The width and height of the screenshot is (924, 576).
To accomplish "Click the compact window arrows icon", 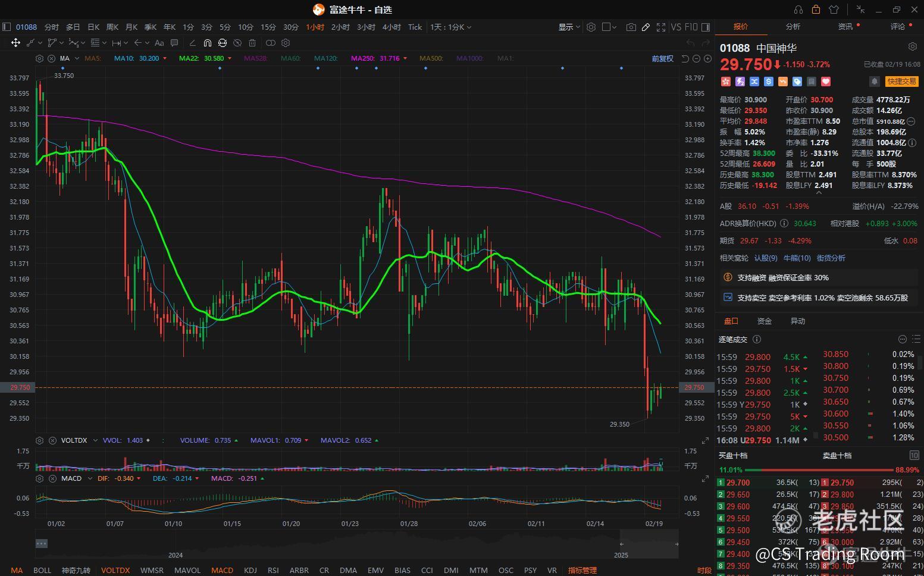I will (x=860, y=9).
